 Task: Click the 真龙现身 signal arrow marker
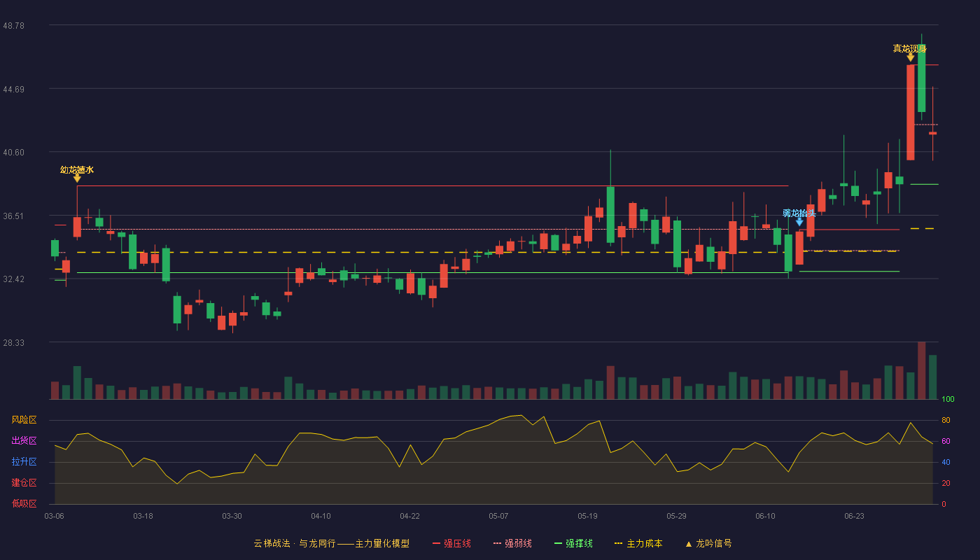coord(910,57)
